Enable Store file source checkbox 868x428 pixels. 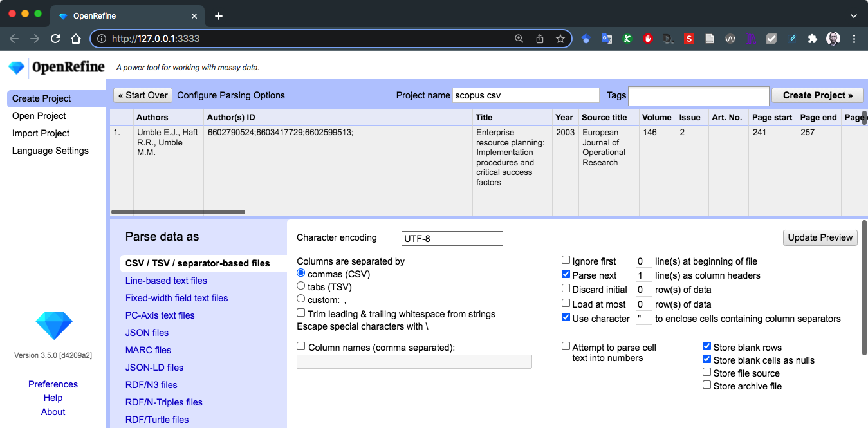point(706,373)
